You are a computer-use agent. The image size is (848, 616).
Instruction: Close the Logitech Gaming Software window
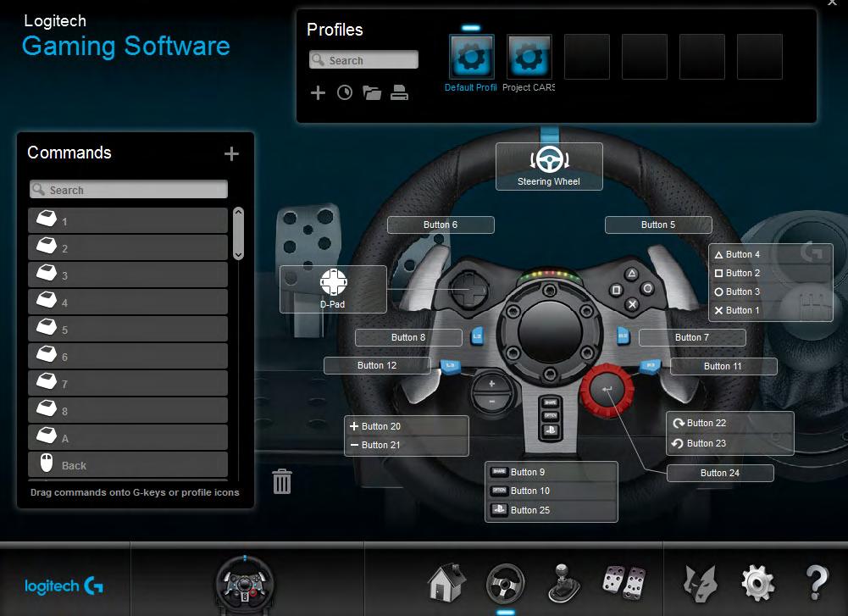pyautogui.click(x=832, y=3)
